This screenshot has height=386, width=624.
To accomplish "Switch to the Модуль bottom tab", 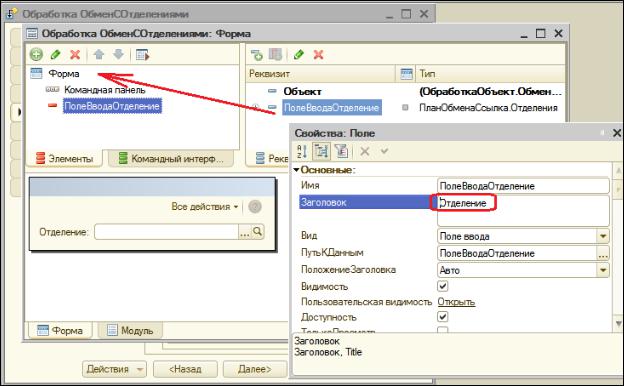I will pyautogui.click(x=131, y=330).
